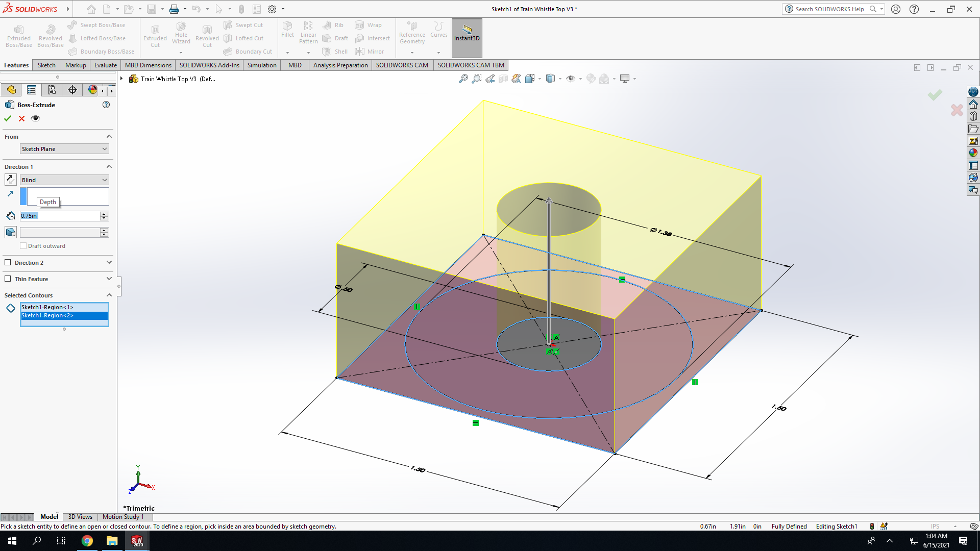
Task: Toggle the detailed preview eye icon
Action: click(x=35, y=118)
